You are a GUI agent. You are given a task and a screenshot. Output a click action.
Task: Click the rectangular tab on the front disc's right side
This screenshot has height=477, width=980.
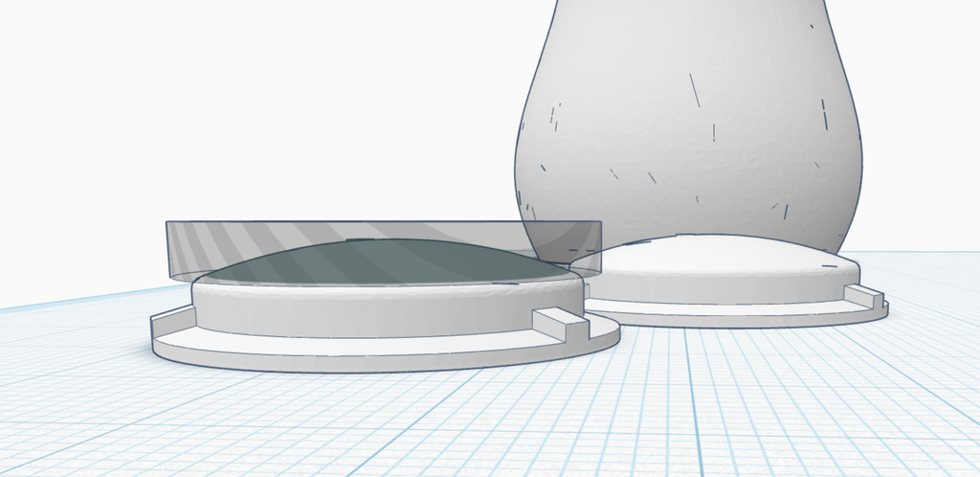560,328
